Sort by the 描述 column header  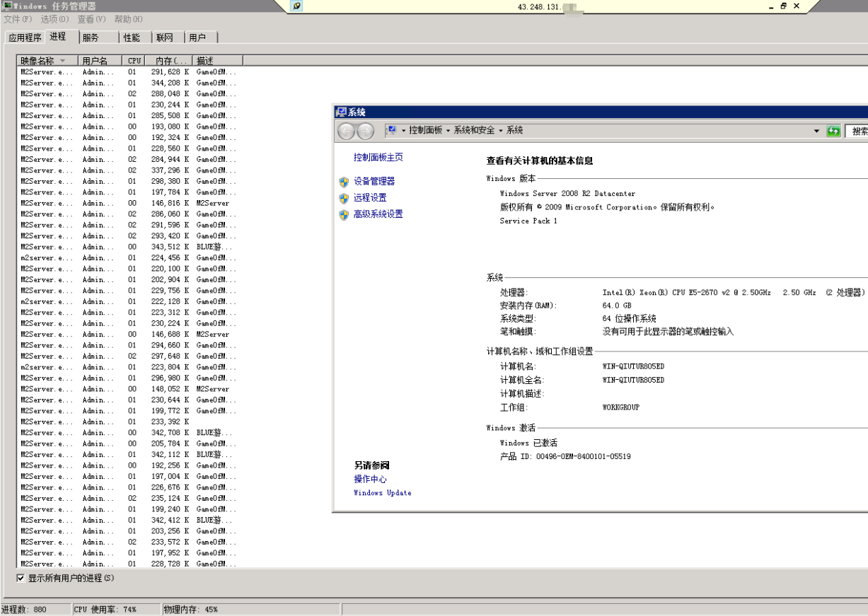pyautogui.click(x=218, y=61)
